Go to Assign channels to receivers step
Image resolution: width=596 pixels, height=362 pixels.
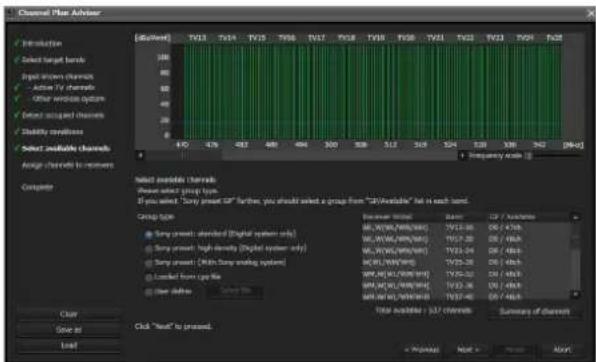tap(68, 165)
